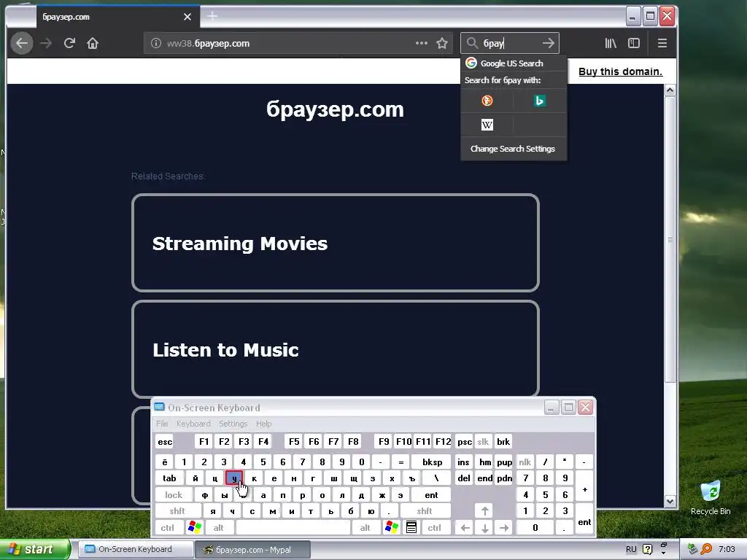Image resolution: width=747 pixels, height=560 pixels.
Task: Open Keyboard menu in On-Screen Keyboard
Action: (x=193, y=424)
